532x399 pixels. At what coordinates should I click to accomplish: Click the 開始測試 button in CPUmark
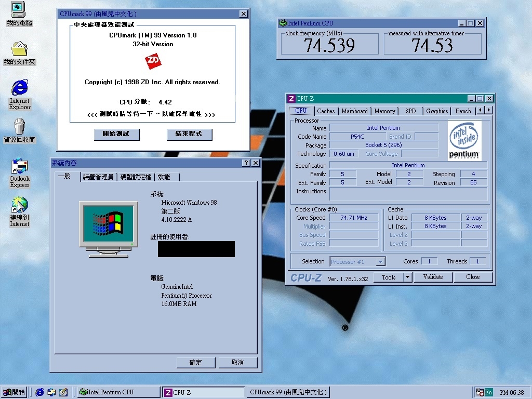(117, 134)
